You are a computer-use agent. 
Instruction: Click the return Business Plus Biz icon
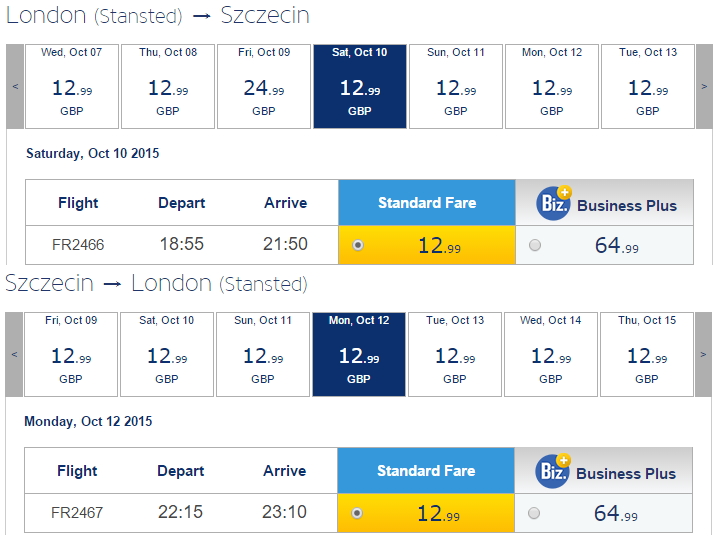[x=553, y=471]
